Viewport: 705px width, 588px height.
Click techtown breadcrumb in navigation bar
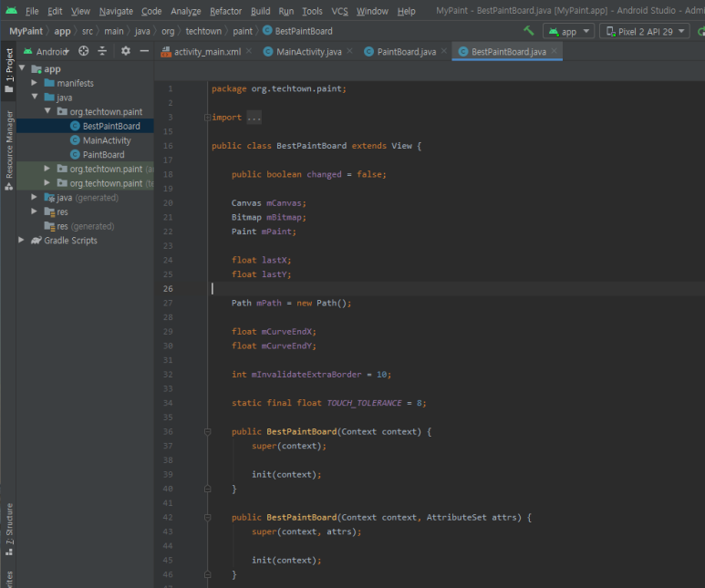coord(203,31)
